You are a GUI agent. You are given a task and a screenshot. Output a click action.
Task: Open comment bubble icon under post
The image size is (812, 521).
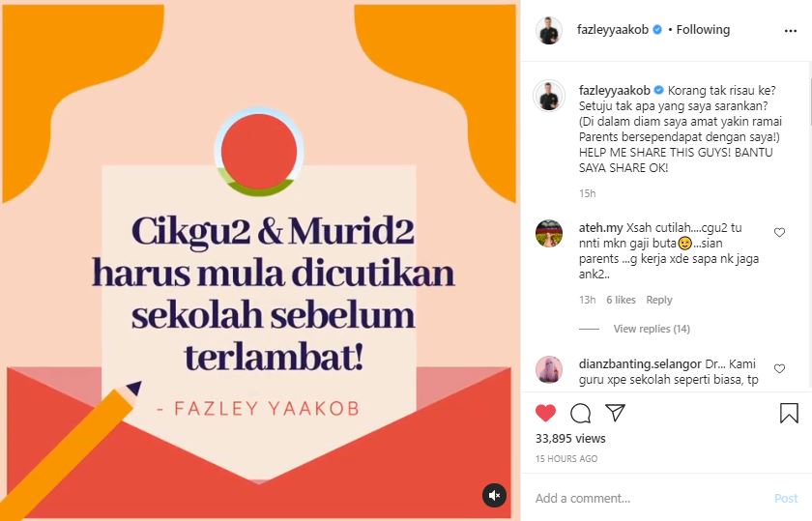click(581, 413)
